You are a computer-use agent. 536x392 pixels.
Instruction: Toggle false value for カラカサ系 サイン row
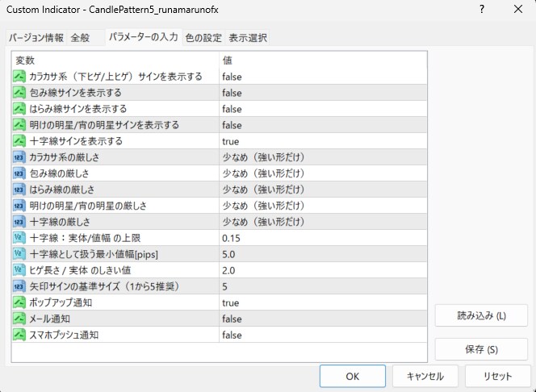323,77
